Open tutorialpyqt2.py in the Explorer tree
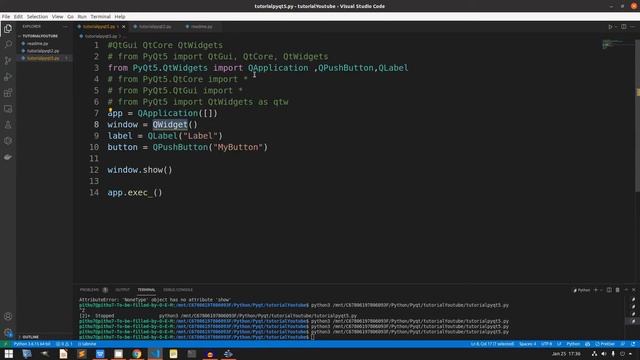This screenshot has width=640, height=360. click(43, 51)
